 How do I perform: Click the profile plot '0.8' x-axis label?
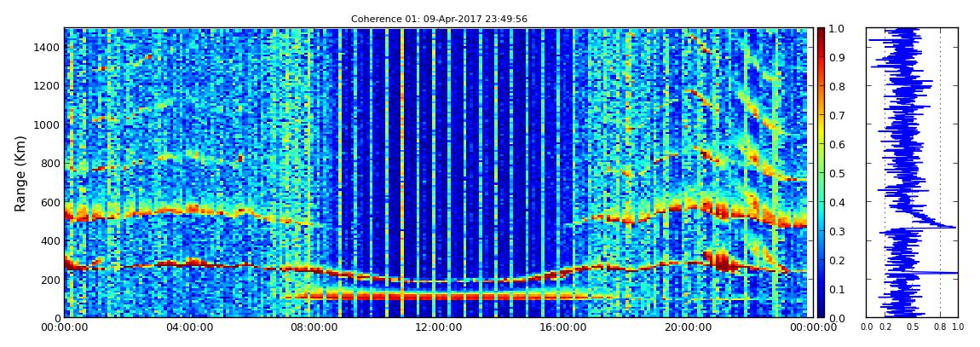click(x=941, y=327)
